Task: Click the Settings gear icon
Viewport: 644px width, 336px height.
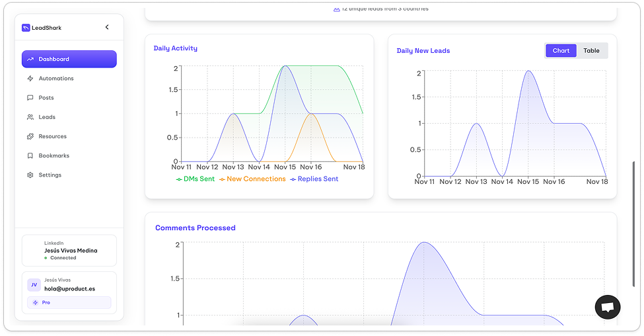Action: coord(30,175)
